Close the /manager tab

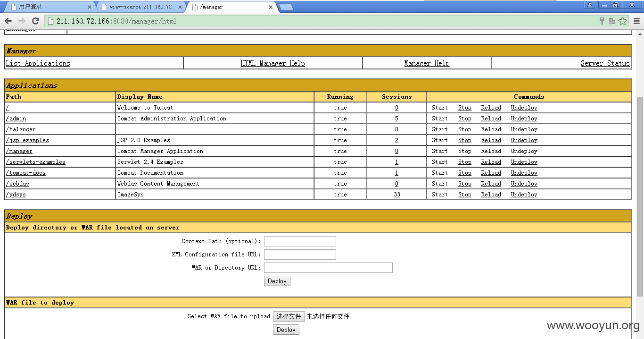[271, 7]
